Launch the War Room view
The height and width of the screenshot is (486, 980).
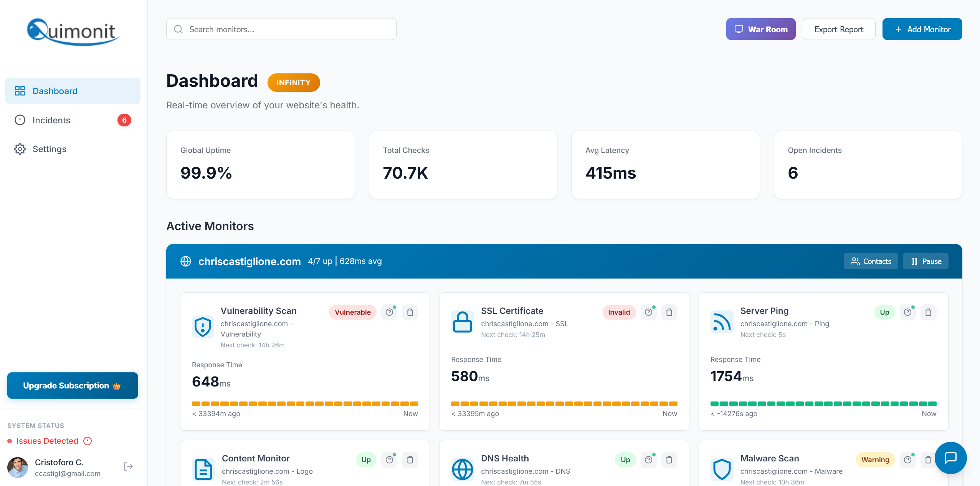[x=760, y=29]
